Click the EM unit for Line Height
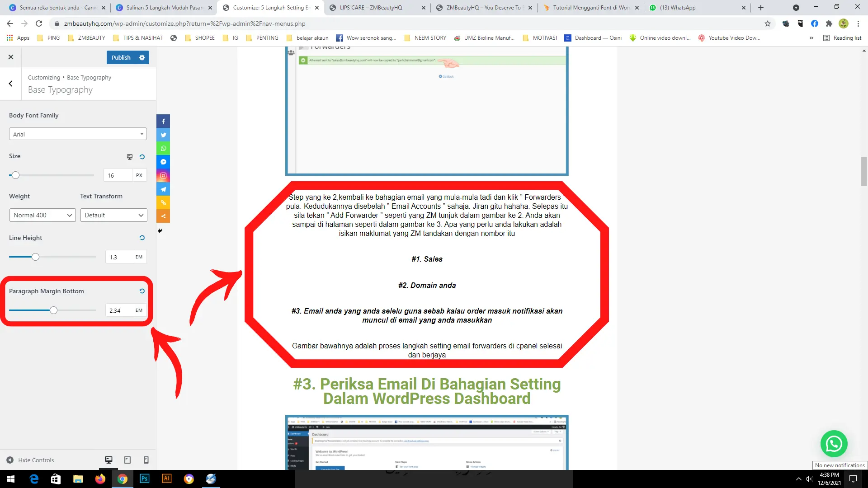The image size is (868, 488). [139, 257]
